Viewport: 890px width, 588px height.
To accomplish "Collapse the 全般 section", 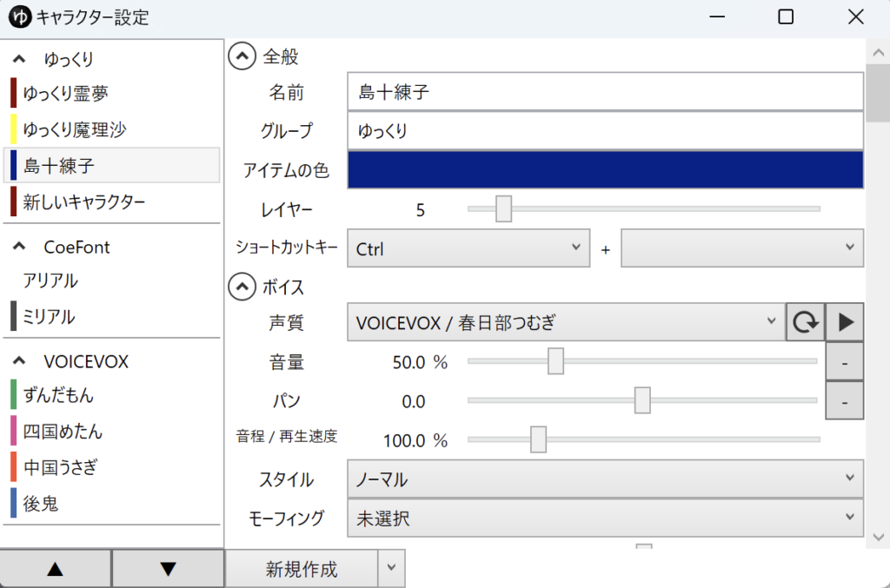I will [242, 56].
